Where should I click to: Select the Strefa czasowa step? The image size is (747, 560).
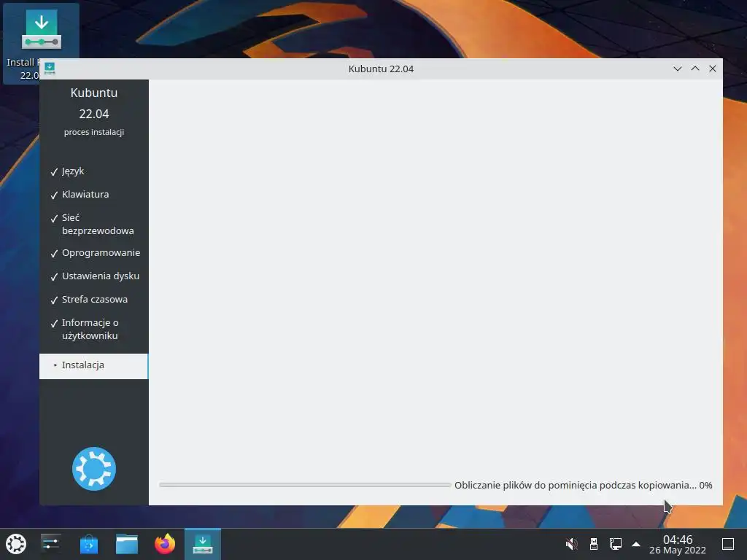coord(94,300)
